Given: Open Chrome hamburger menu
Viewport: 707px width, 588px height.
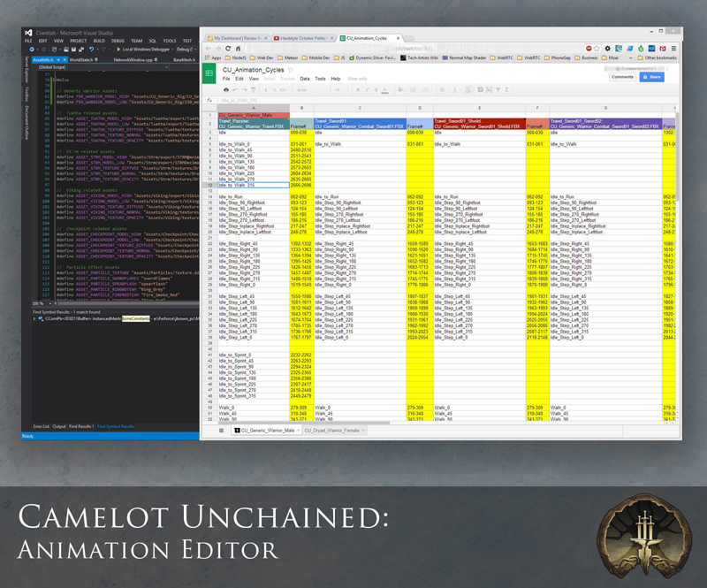Looking at the screenshot, I should tap(673, 49).
